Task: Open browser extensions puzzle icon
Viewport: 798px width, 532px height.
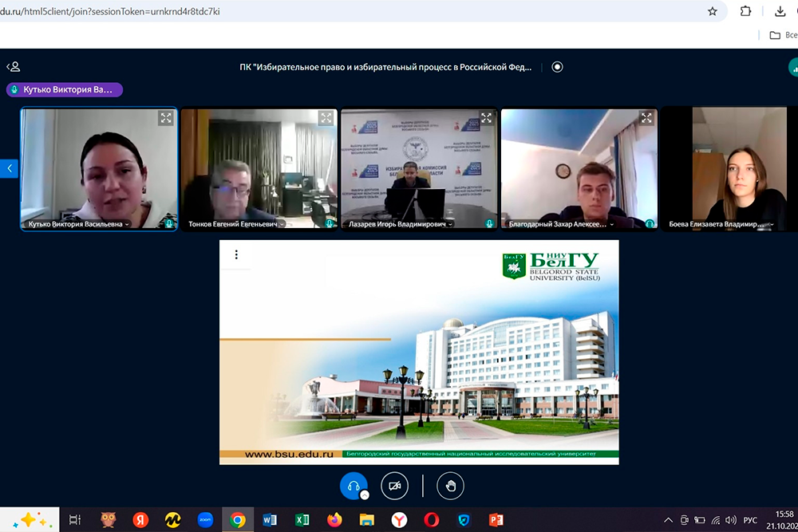Action: [x=745, y=11]
